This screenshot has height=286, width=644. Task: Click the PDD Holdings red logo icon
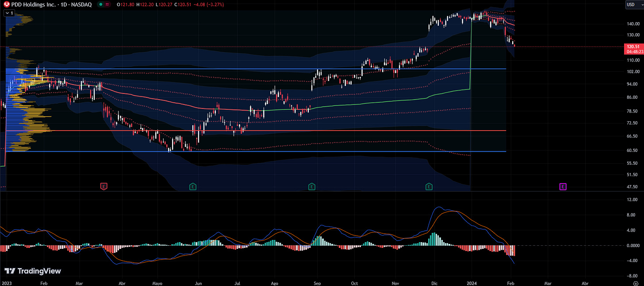click(7, 4)
